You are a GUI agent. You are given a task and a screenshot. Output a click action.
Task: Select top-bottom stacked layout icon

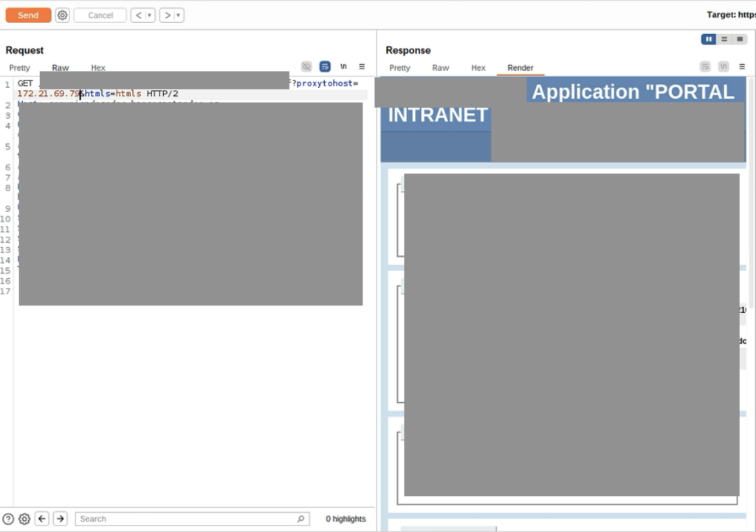(x=724, y=39)
